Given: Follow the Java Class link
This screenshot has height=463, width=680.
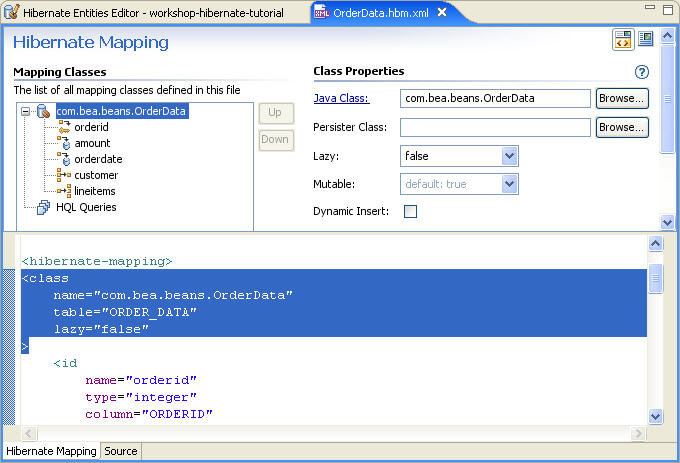Looking at the screenshot, I should click(x=341, y=98).
